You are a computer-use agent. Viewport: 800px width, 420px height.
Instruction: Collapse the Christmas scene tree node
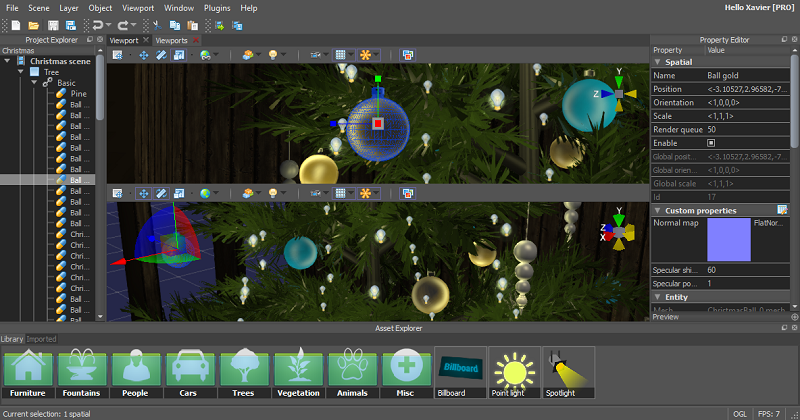click(x=8, y=61)
